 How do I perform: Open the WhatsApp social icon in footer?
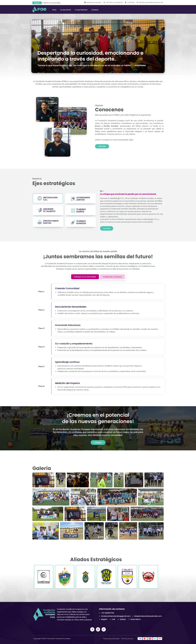tap(104, 629)
